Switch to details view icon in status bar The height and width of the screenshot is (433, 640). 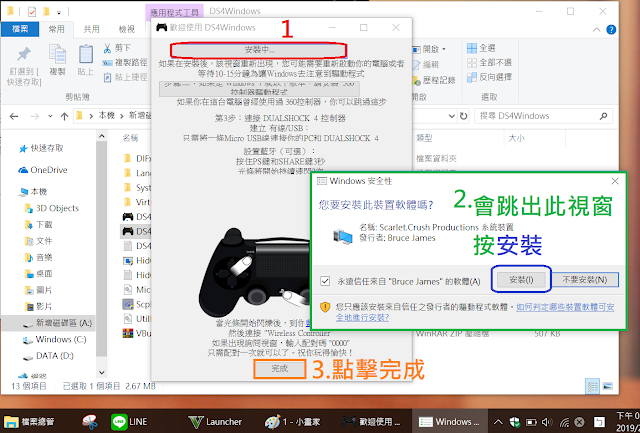(593, 386)
